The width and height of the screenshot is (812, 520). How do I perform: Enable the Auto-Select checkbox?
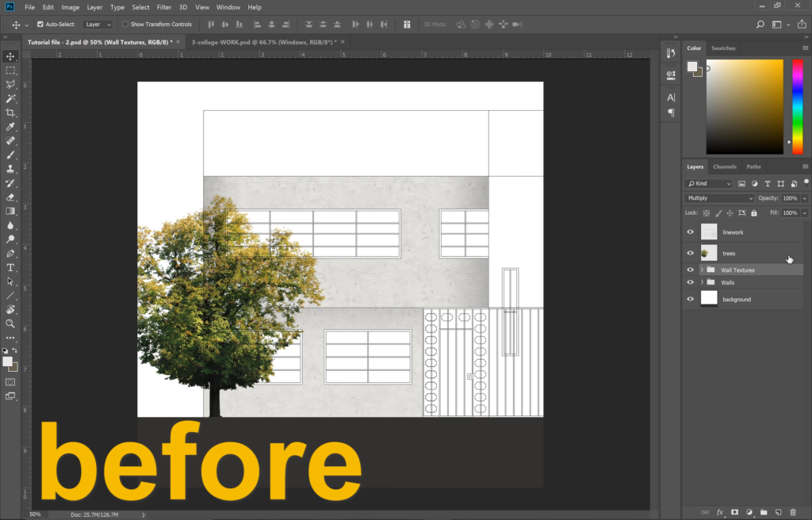pyautogui.click(x=40, y=25)
